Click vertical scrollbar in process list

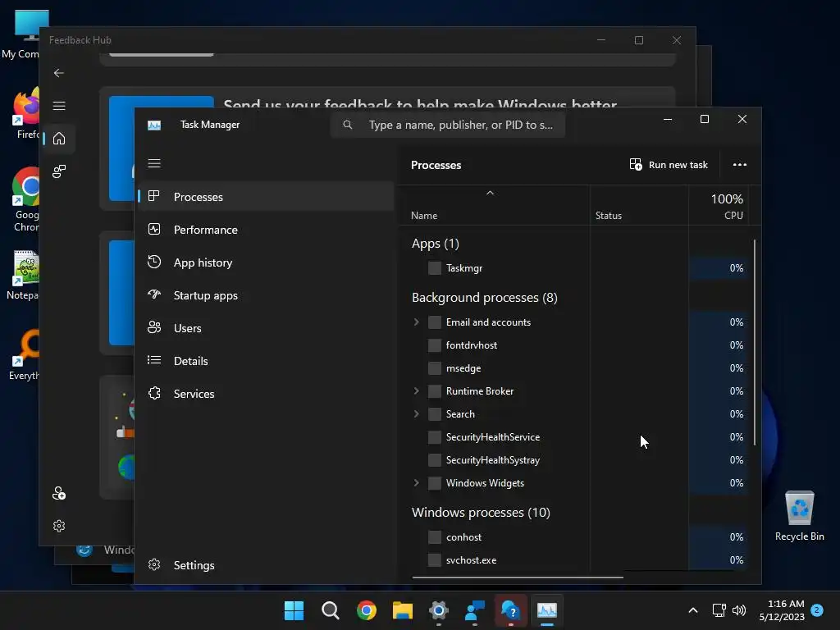(x=755, y=343)
